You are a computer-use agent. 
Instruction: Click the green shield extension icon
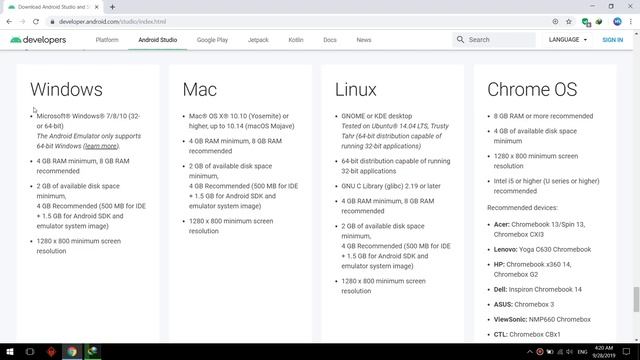[586, 22]
